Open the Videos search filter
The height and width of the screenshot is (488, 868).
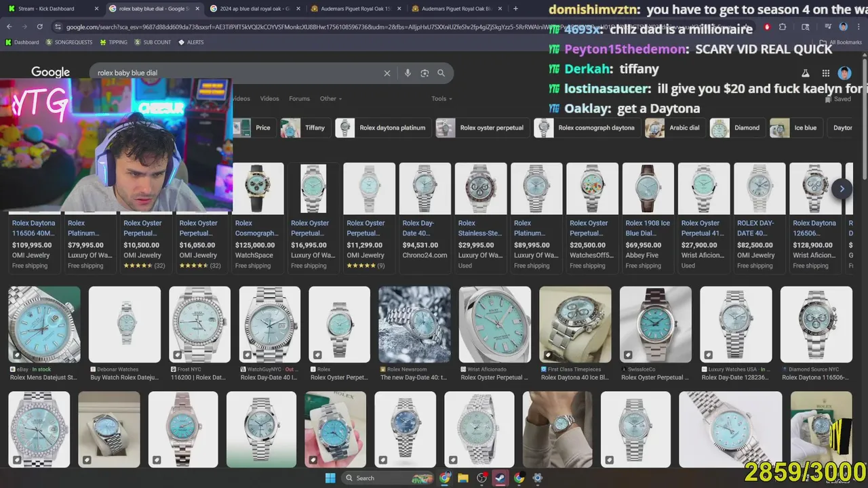pos(269,99)
